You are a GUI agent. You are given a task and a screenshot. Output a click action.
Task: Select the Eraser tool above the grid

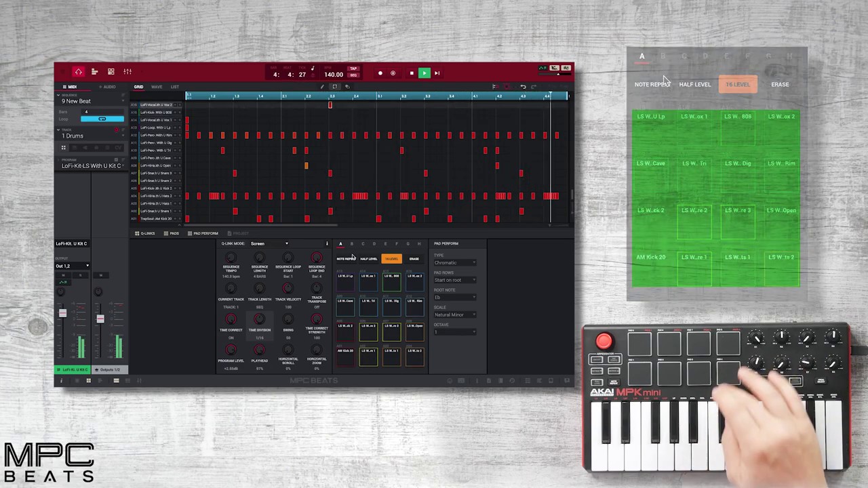click(x=347, y=87)
